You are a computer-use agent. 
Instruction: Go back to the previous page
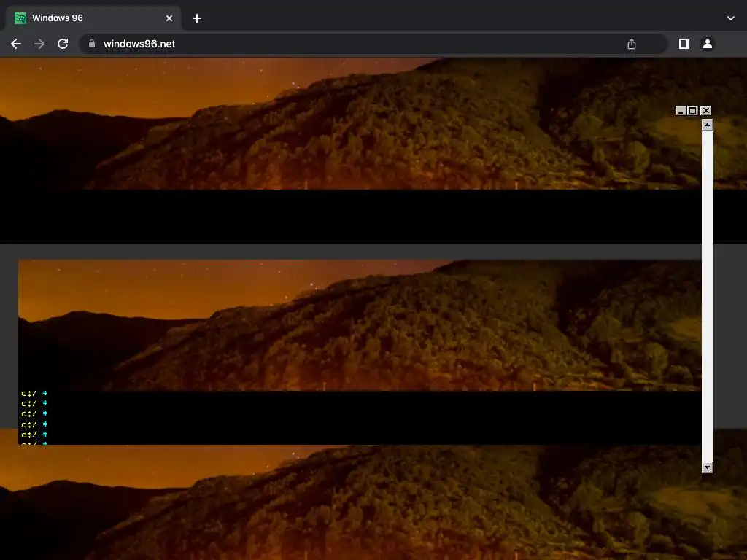[x=16, y=44]
